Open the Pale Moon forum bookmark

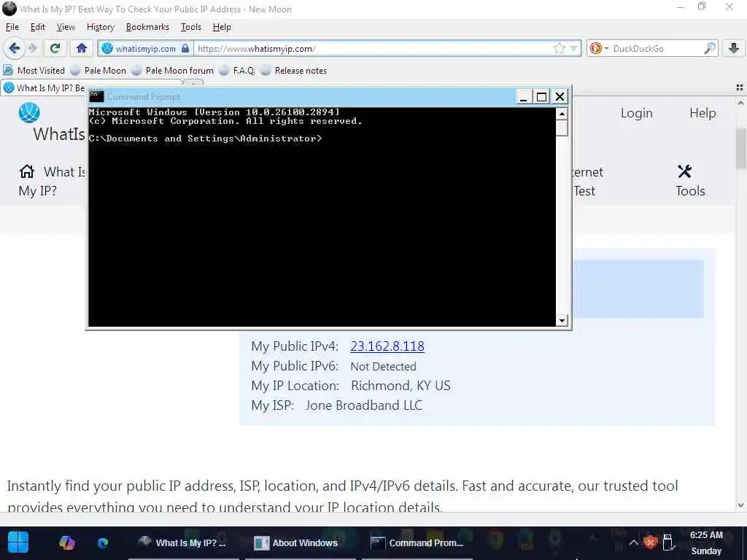tap(173, 71)
